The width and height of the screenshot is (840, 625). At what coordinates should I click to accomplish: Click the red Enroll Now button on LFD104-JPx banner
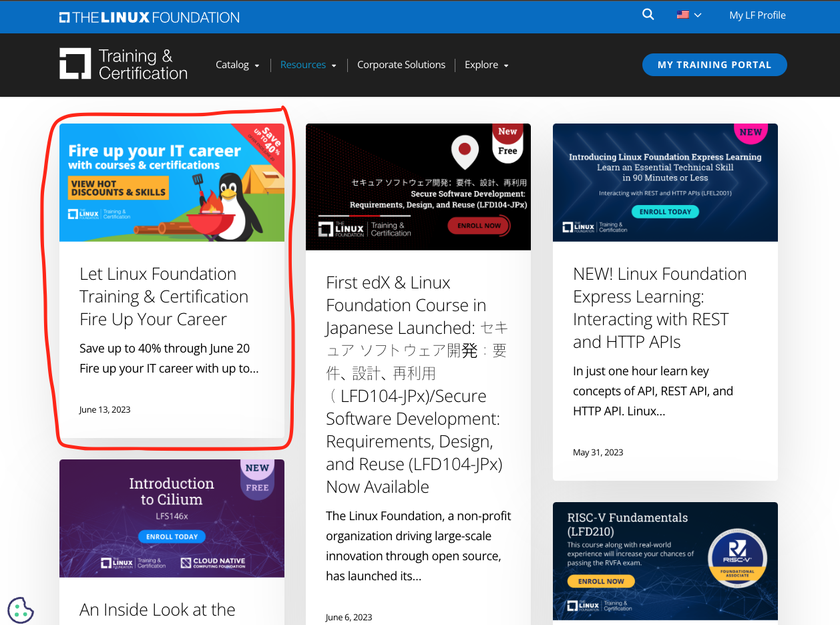pyautogui.click(x=479, y=226)
